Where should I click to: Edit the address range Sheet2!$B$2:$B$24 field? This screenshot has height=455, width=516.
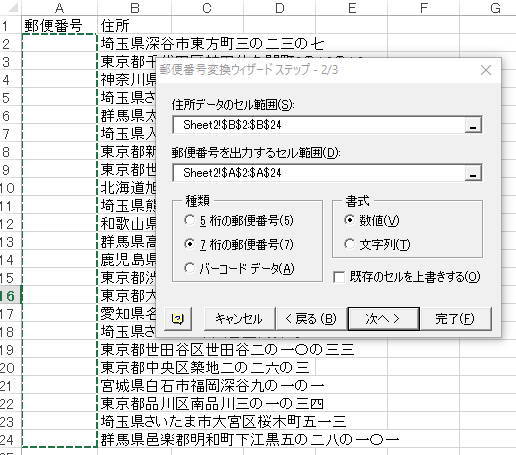[x=319, y=125]
